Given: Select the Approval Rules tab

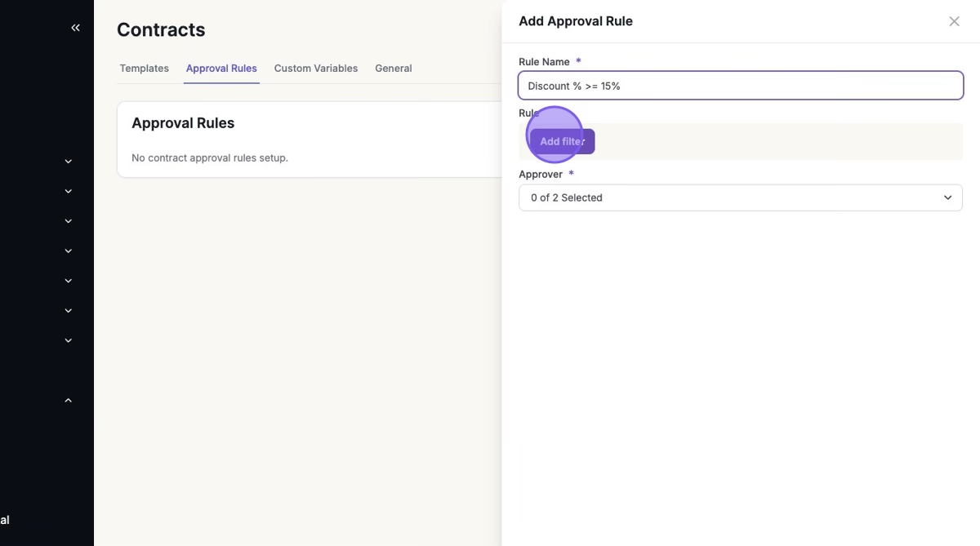Looking at the screenshot, I should click(x=221, y=69).
